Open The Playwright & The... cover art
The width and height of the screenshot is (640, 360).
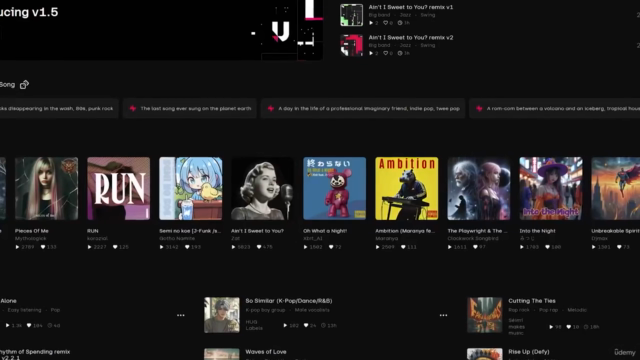(479, 189)
